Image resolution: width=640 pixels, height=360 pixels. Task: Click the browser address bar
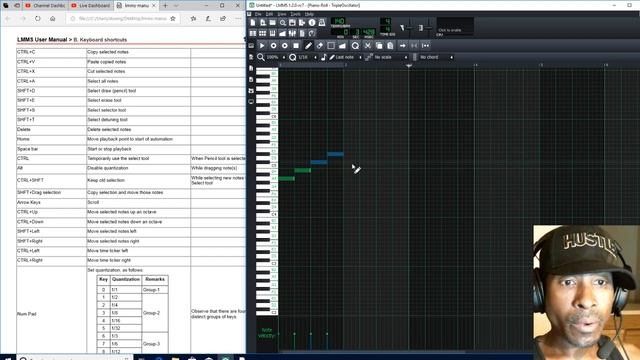[x=122, y=18]
